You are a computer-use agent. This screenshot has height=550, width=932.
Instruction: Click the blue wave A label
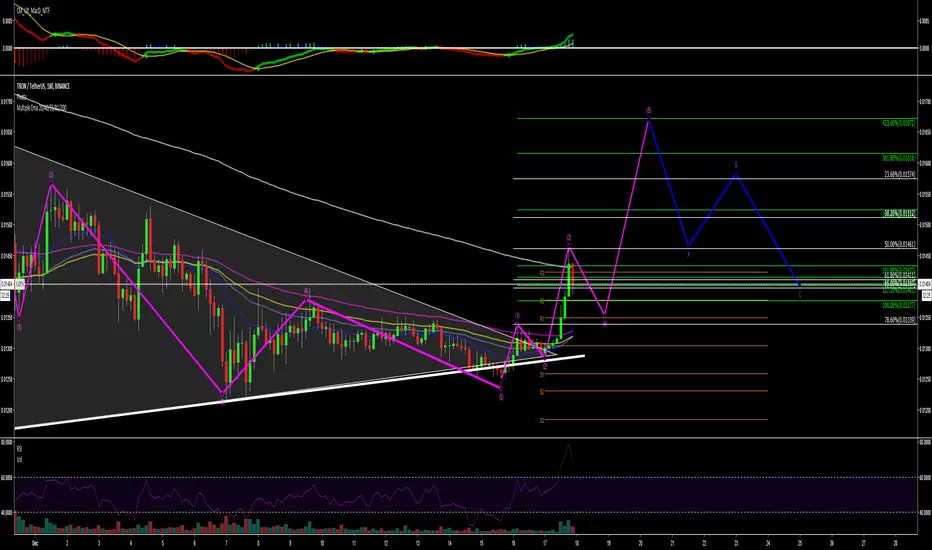689,254
